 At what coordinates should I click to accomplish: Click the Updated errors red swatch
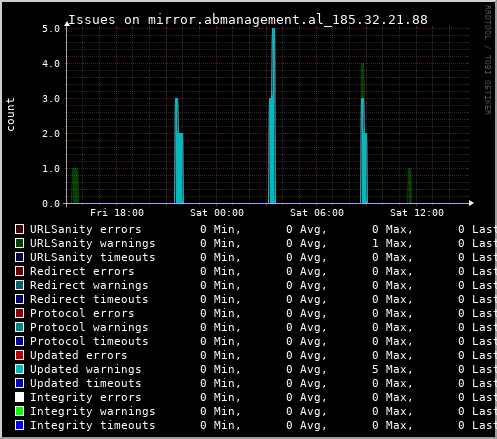19,355
